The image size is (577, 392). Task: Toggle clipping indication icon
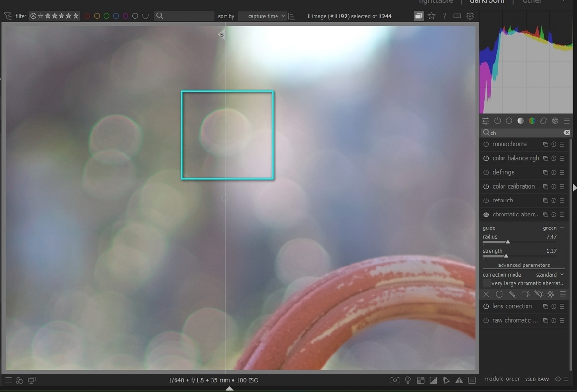coord(434,380)
